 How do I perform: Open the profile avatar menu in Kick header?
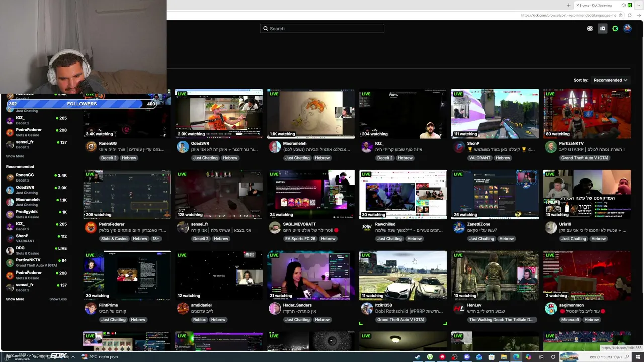click(627, 29)
